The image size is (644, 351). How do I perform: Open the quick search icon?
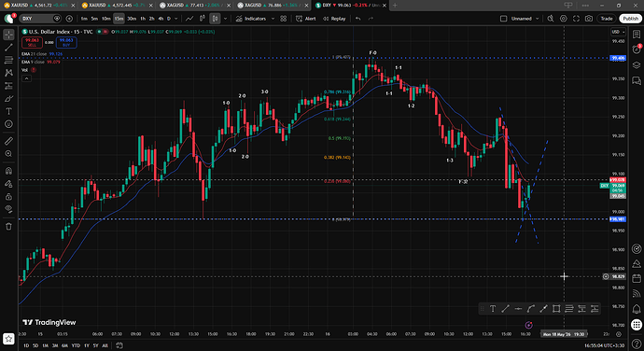point(551,19)
